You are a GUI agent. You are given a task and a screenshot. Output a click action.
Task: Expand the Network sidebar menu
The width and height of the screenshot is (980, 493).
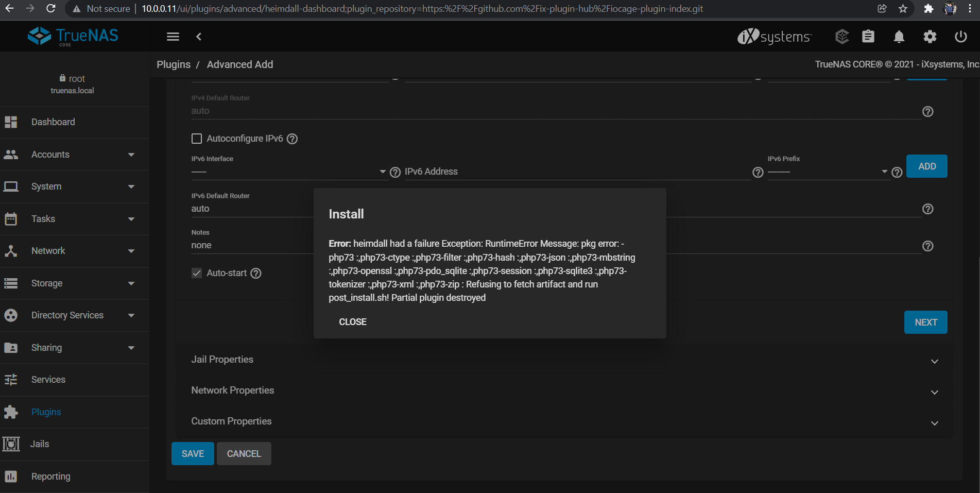coord(75,251)
